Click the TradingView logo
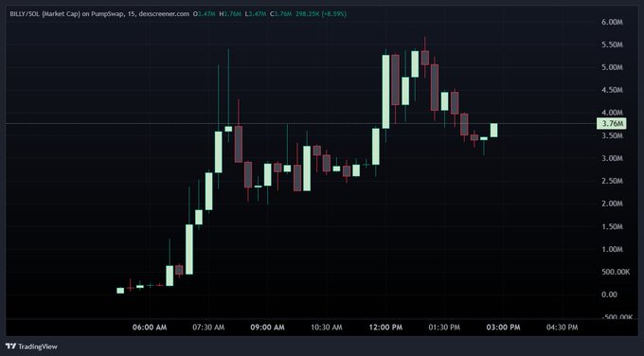The height and width of the screenshot is (356, 644). coord(10,347)
